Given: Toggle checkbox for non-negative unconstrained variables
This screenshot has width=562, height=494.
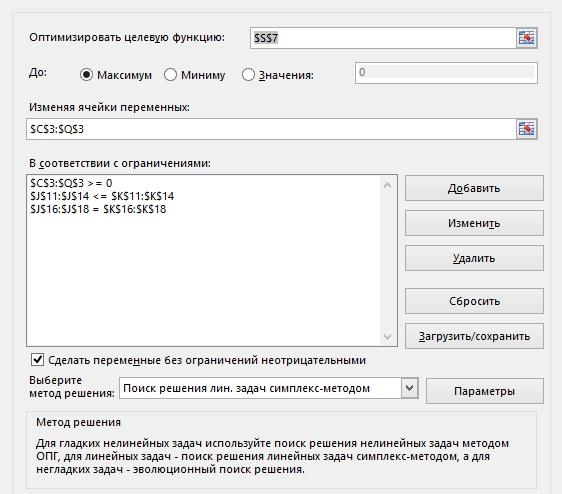Looking at the screenshot, I should (38, 360).
